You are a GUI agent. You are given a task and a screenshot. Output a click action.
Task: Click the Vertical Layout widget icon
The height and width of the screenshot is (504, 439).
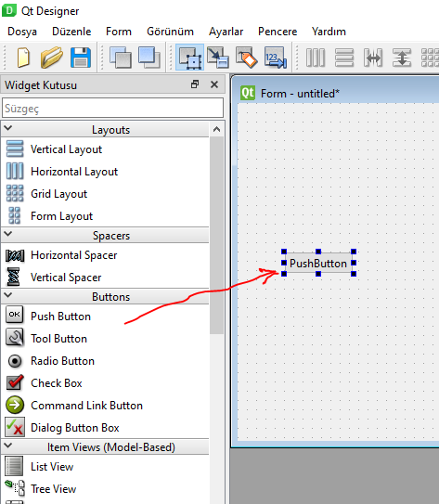[15, 149]
